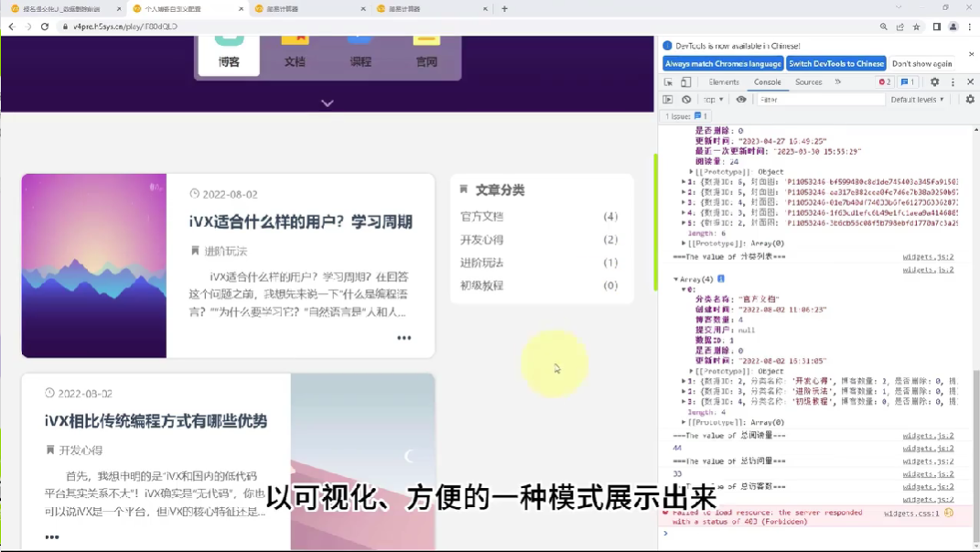Select the 课程 navigation tab
This screenshot has height=552, width=980.
pos(361,55)
